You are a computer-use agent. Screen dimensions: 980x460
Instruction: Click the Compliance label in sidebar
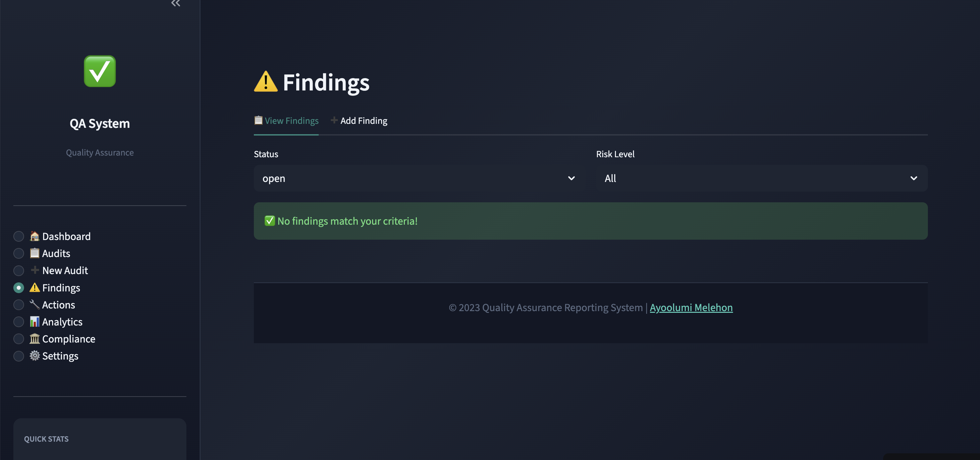pyautogui.click(x=68, y=339)
